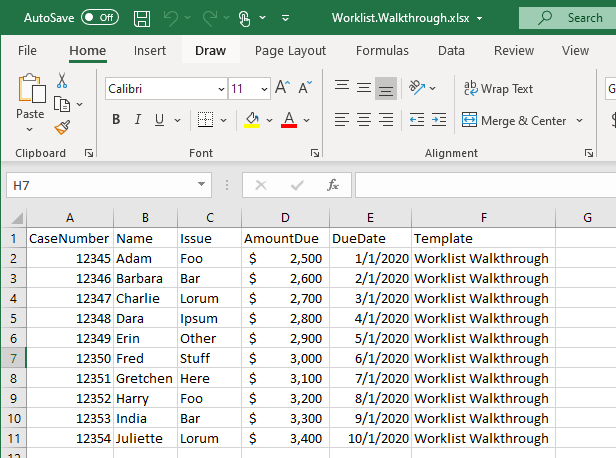Click the Save disk icon

tap(142, 18)
